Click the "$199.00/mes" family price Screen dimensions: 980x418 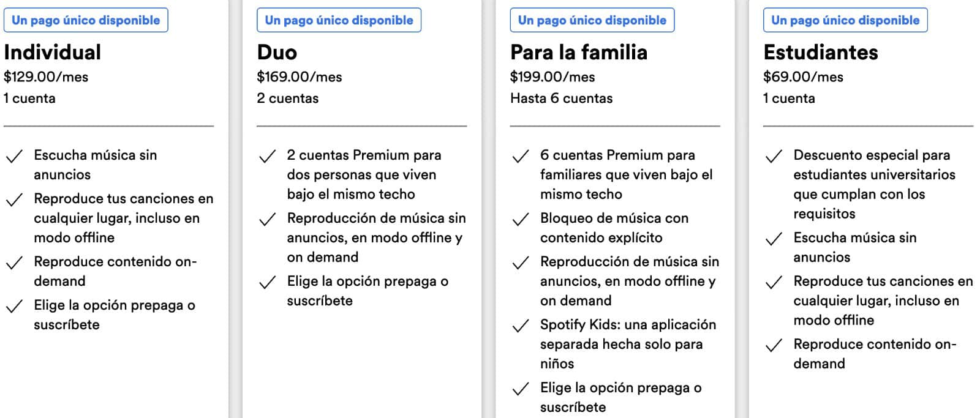(x=552, y=77)
